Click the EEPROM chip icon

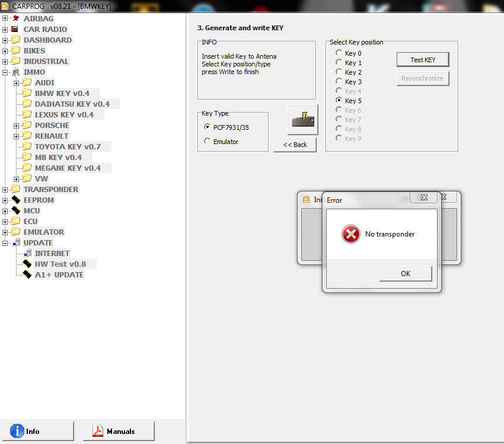click(x=16, y=200)
